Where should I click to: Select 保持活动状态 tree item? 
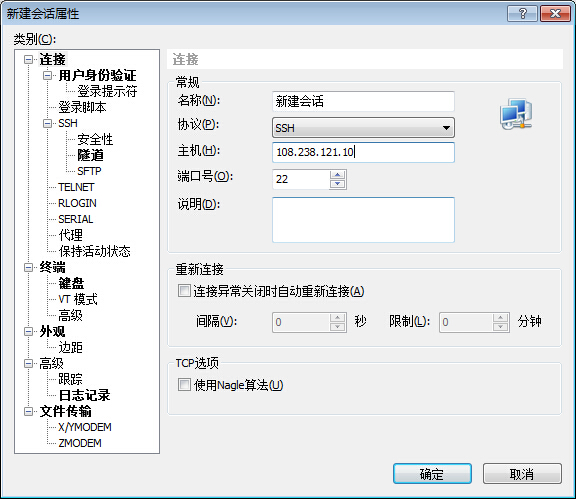pos(94,251)
